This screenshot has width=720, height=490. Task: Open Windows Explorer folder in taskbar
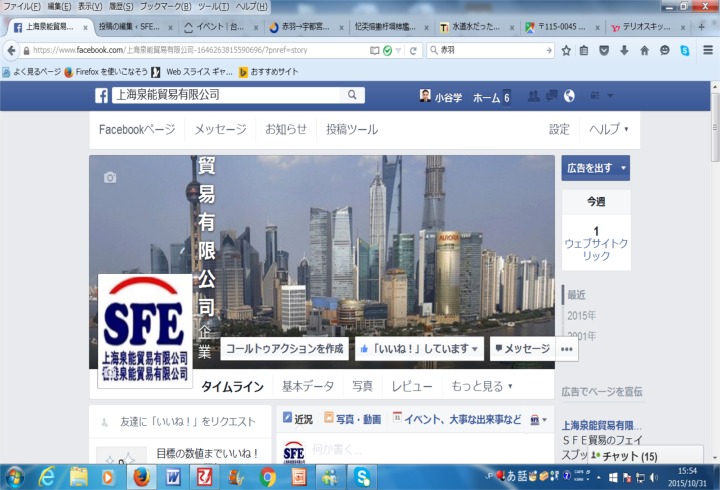(x=79, y=477)
